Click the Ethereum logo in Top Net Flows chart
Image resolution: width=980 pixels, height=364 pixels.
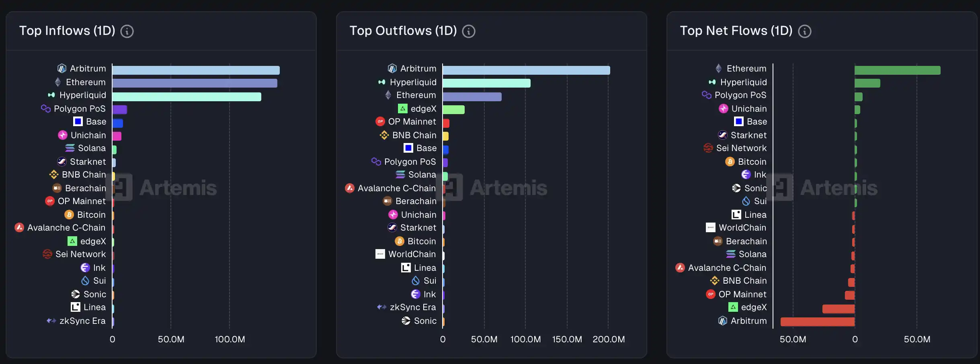click(718, 68)
